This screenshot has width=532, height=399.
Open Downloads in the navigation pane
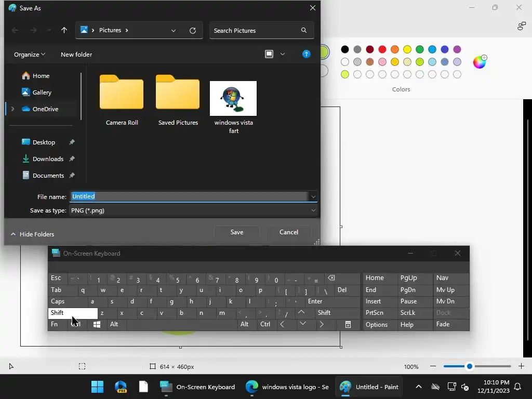[43, 159]
